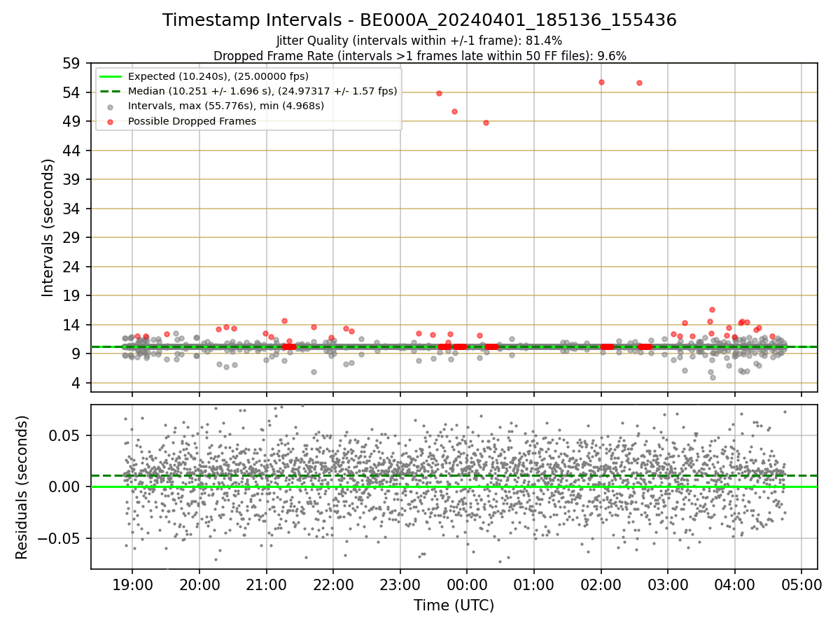Click the 'Time (UTC)' x-axis label
This screenshot has height=630, width=840.
pyautogui.click(x=454, y=605)
